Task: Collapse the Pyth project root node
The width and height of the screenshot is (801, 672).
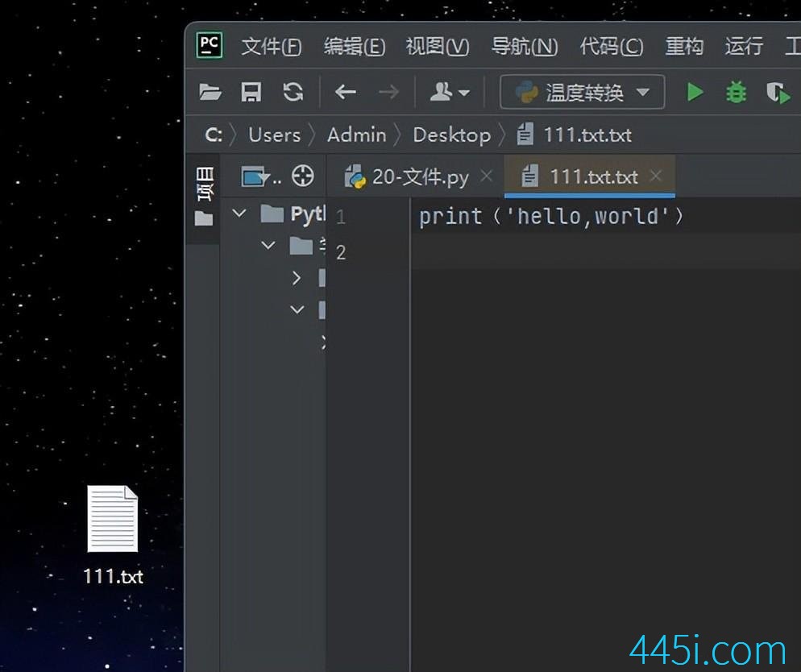Action: [239, 214]
